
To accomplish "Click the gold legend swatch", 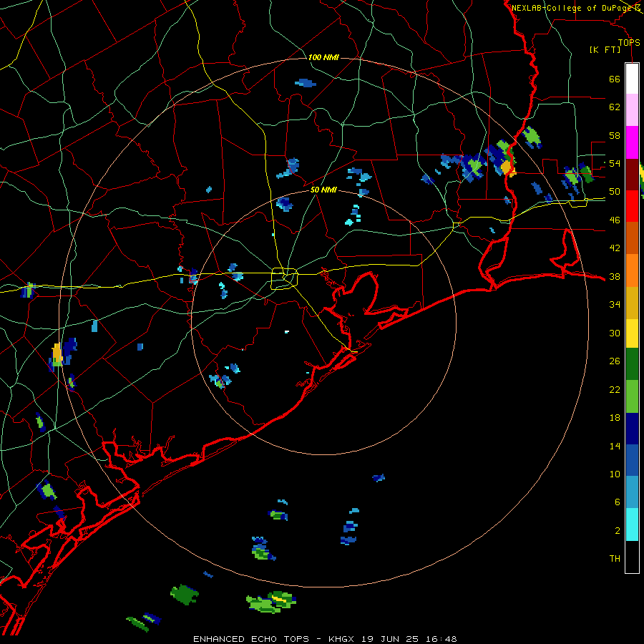I will coord(632,303).
